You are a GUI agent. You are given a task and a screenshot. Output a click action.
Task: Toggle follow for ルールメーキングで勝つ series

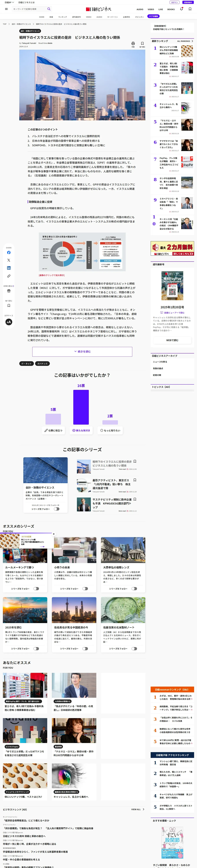coord(36,589)
